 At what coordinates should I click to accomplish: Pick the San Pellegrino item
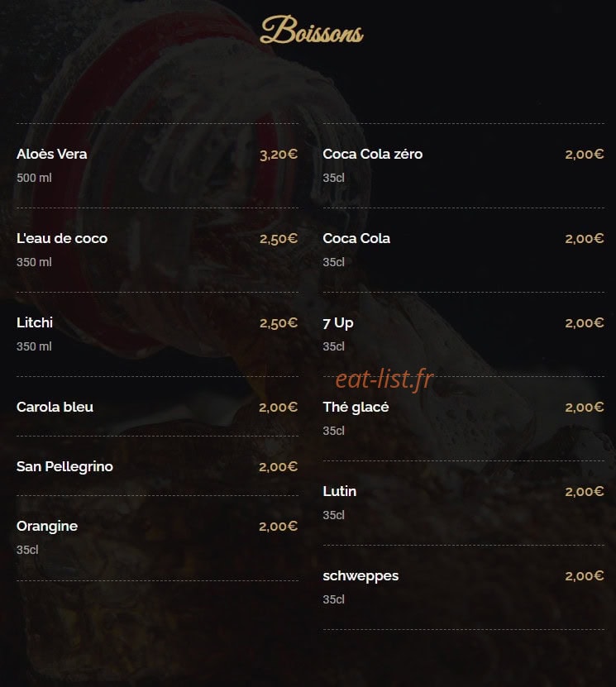[x=64, y=466]
